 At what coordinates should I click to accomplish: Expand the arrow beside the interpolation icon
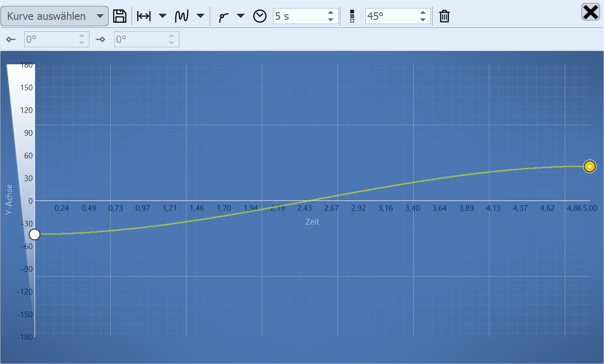pyautogui.click(x=240, y=16)
